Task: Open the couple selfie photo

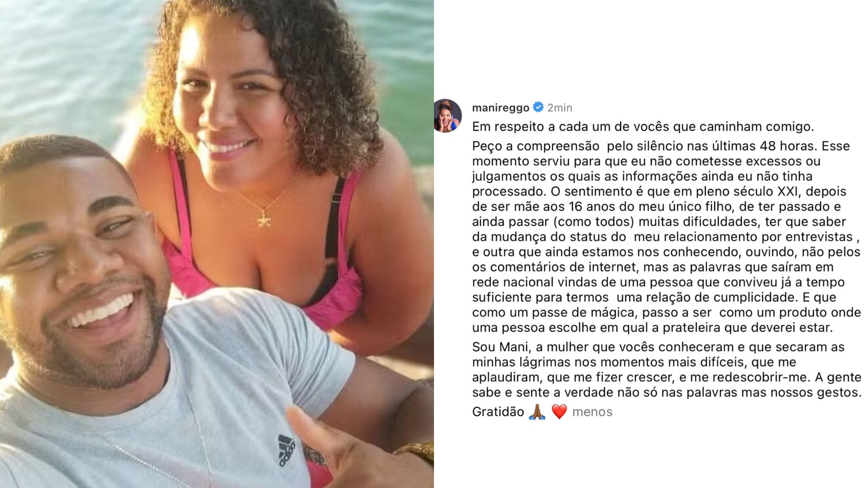Action: click(217, 244)
